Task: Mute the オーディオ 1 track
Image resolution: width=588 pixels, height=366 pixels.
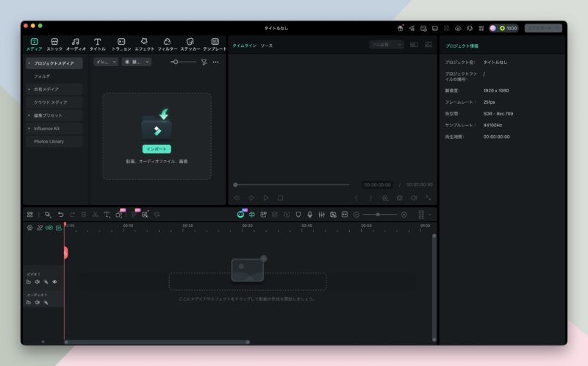Action: (37, 302)
